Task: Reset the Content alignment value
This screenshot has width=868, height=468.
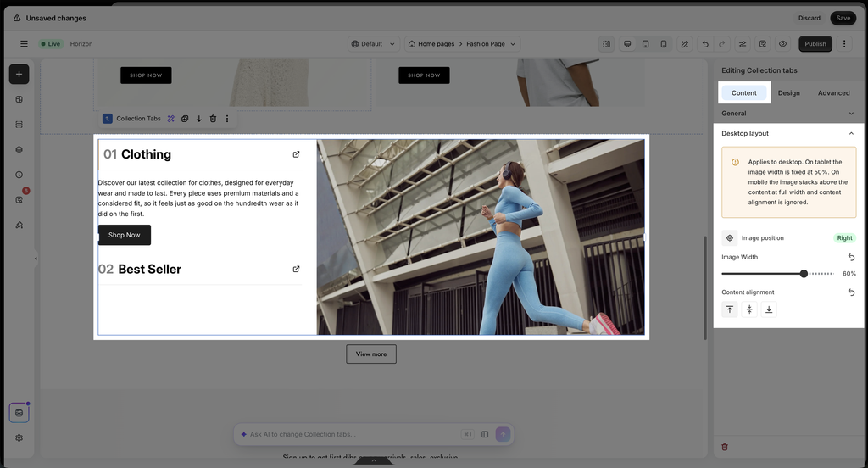Action: coord(851,292)
